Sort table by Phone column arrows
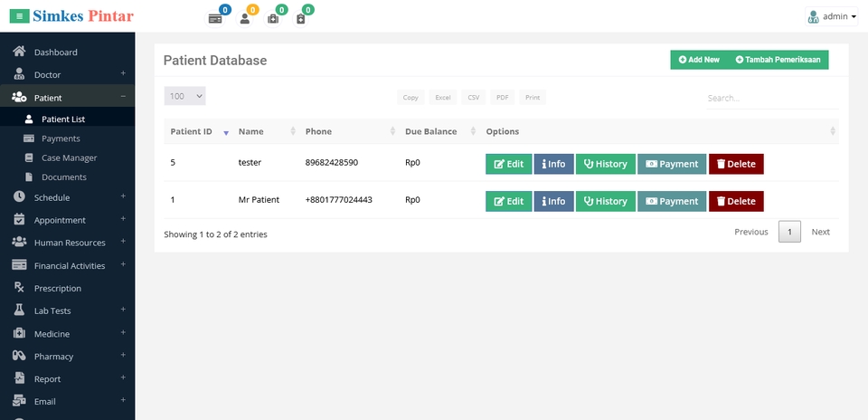The image size is (868, 420). point(392,131)
